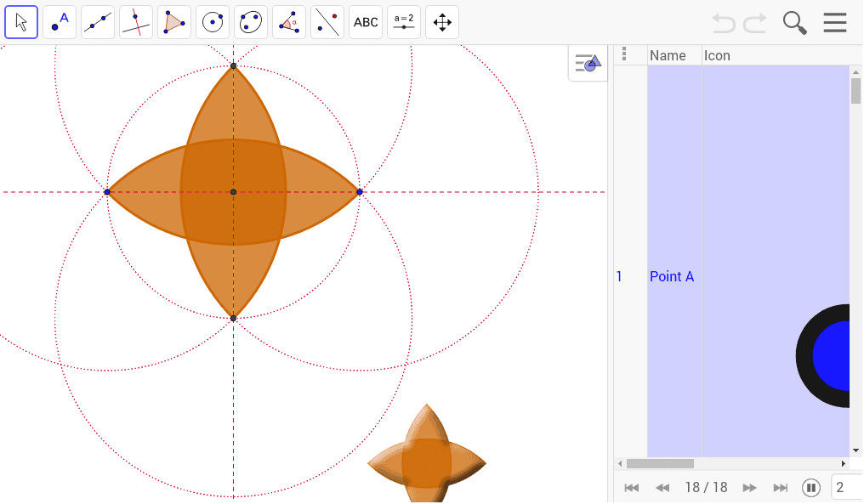Activate the Polygon tool

[174, 23]
